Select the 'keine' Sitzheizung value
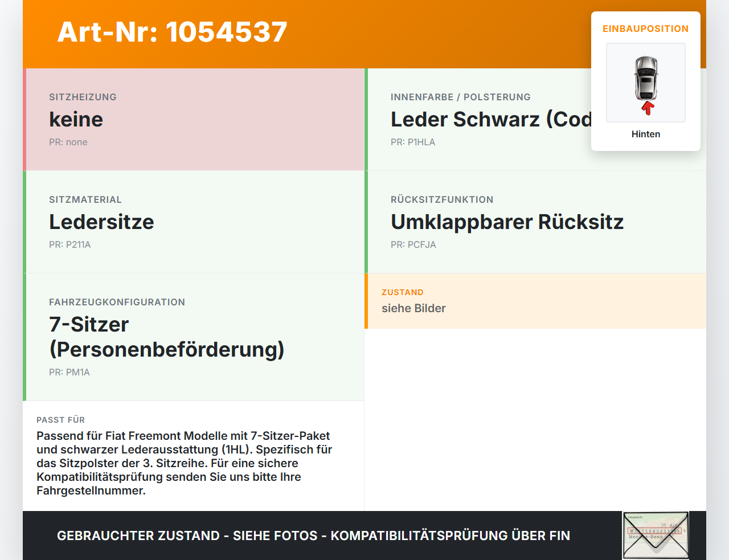The image size is (729, 560). (76, 119)
